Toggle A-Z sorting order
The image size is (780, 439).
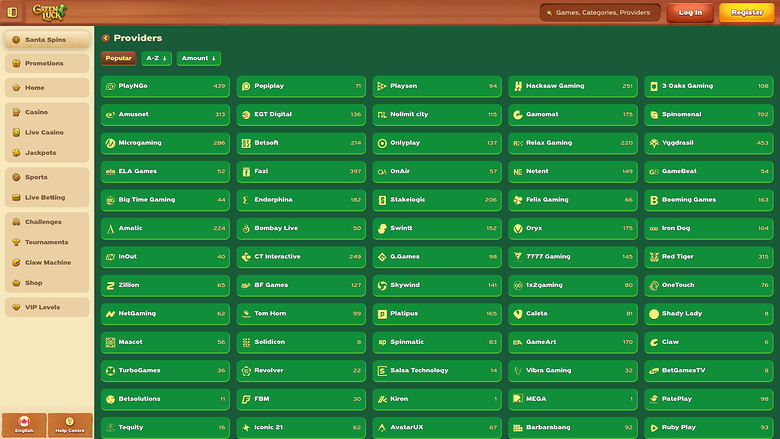[156, 58]
